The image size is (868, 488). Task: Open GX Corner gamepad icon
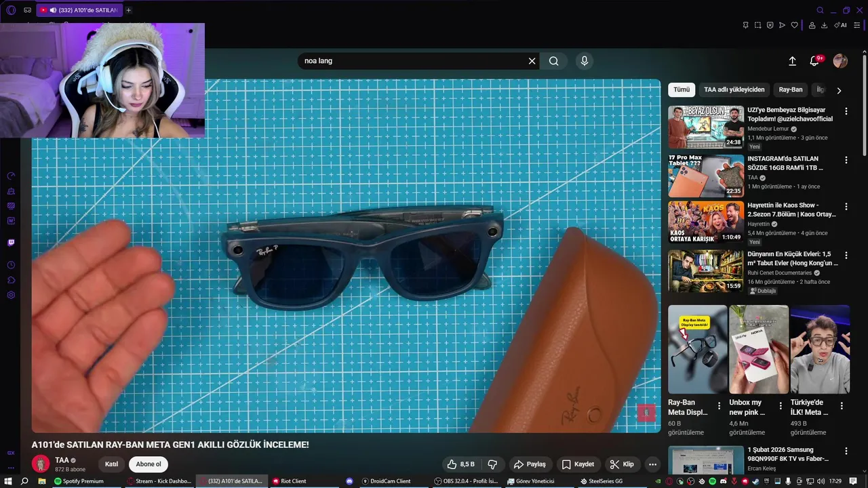(x=27, y=10)
